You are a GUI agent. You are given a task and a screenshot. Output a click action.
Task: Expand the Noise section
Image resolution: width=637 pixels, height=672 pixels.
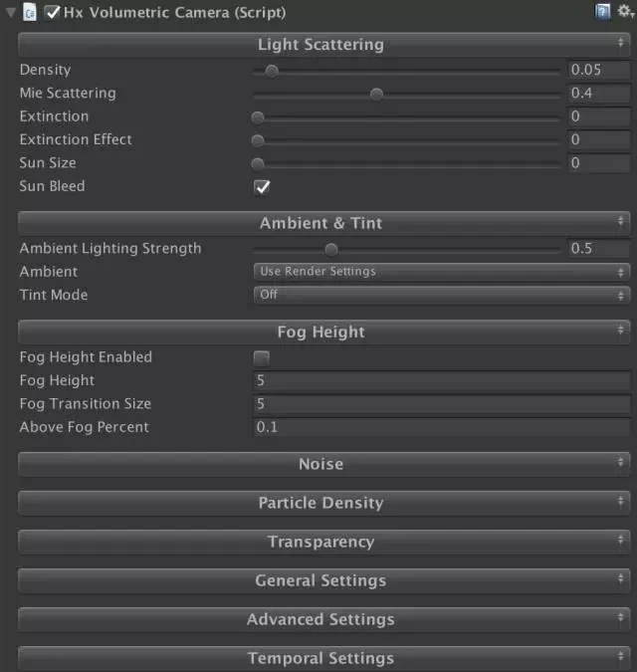click(x=320, y=464)
